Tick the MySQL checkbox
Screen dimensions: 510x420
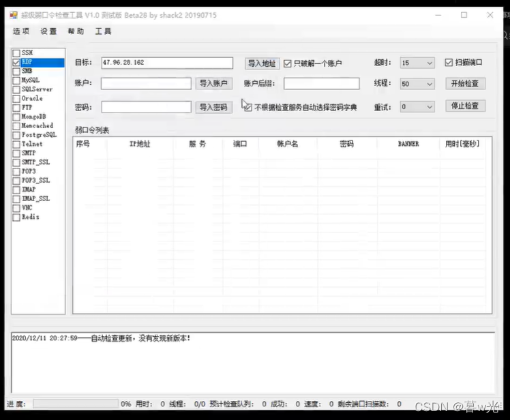(16, 80)
